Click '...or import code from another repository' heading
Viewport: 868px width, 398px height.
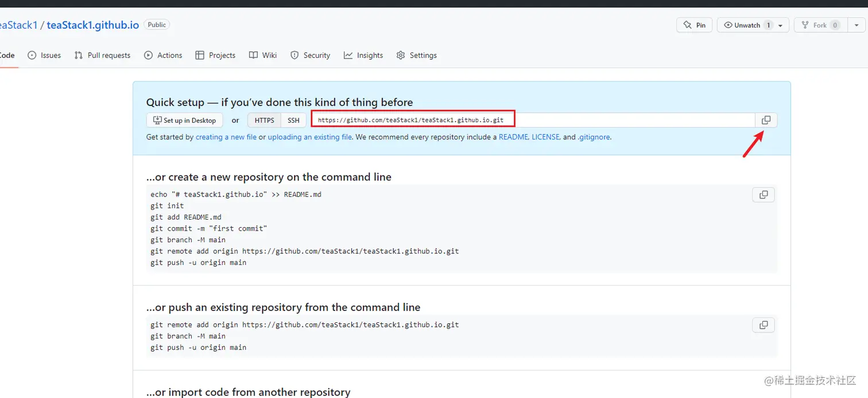pos(248,392)
